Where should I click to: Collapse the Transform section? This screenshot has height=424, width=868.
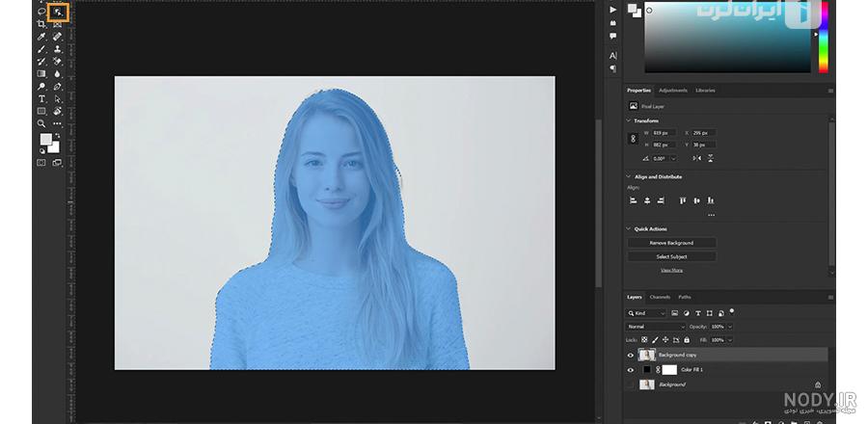[x=629, y=120]
